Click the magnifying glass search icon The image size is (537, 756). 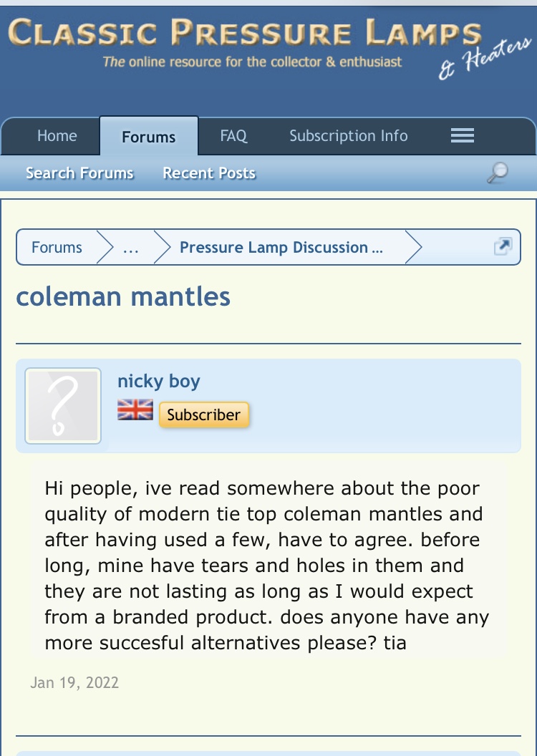coord(497,173)
